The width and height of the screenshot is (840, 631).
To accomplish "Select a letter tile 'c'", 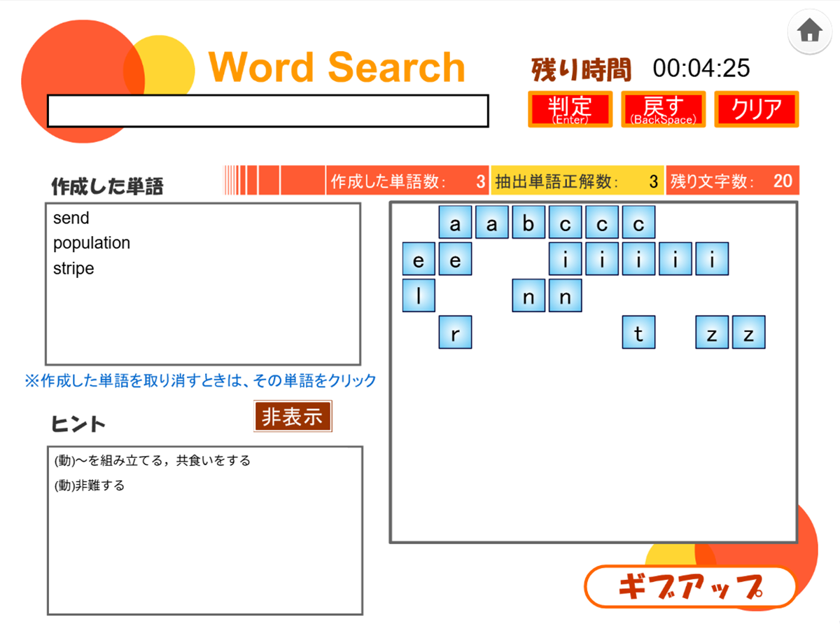I will [x=564, y=222].
